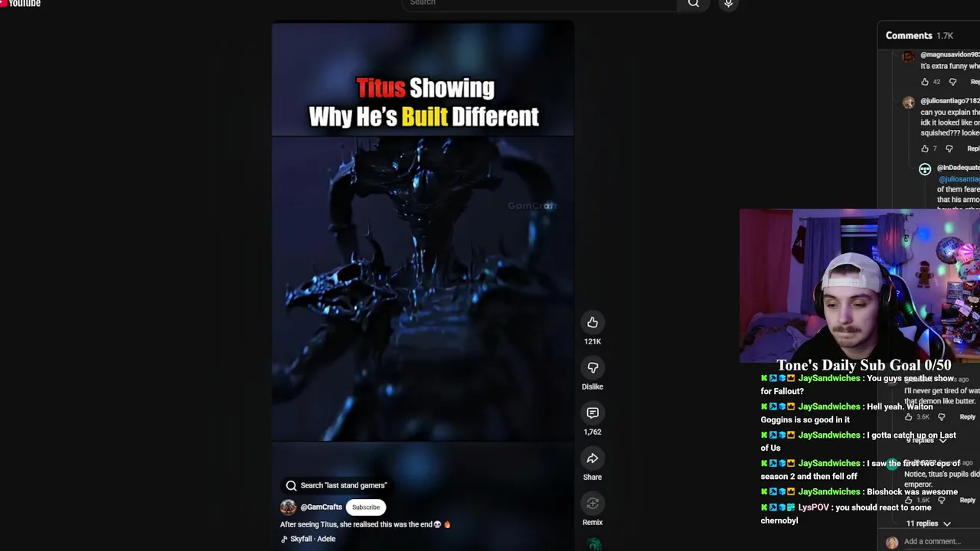980x551 pixels.
Task: Like the comment with 42 likes
Action: pos(925,82)
